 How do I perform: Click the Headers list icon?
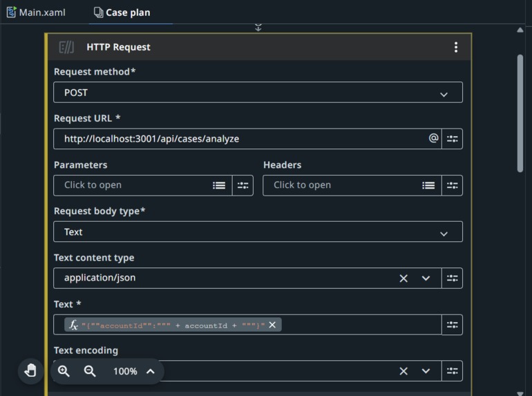(x=428, y=185)
